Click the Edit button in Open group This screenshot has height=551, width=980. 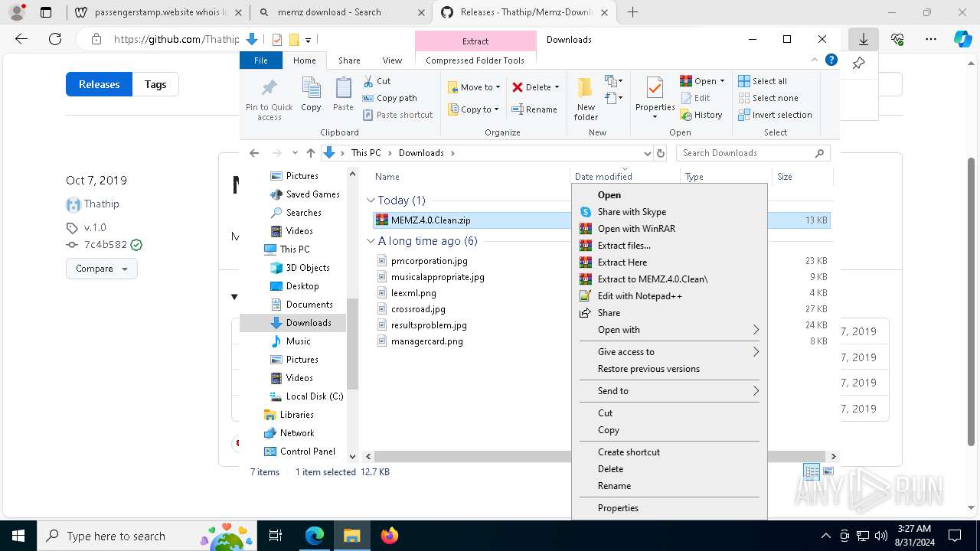(x=694, y=98)
